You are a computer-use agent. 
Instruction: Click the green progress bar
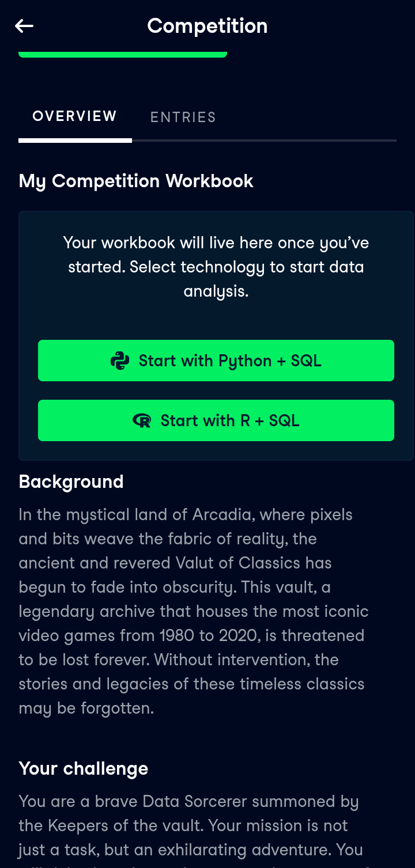point(123,54)
